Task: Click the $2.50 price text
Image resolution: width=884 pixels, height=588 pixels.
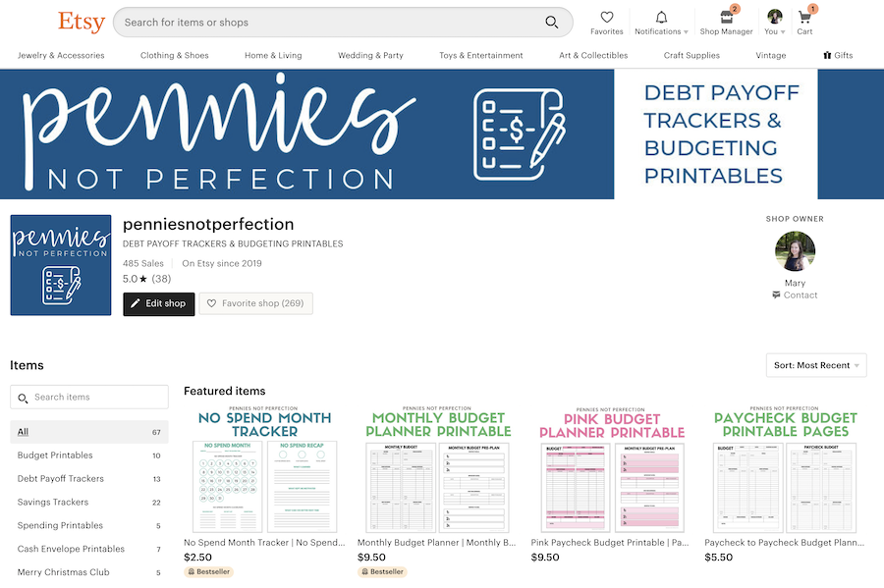Action: [x=197, y=557]
